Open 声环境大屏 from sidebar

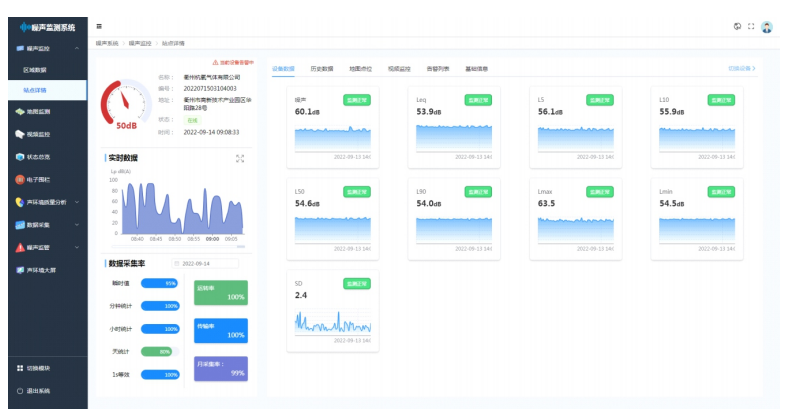click(40, 270)
